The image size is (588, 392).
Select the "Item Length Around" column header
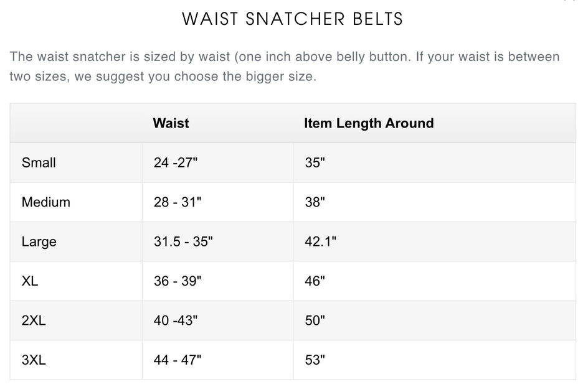[369, 123]
